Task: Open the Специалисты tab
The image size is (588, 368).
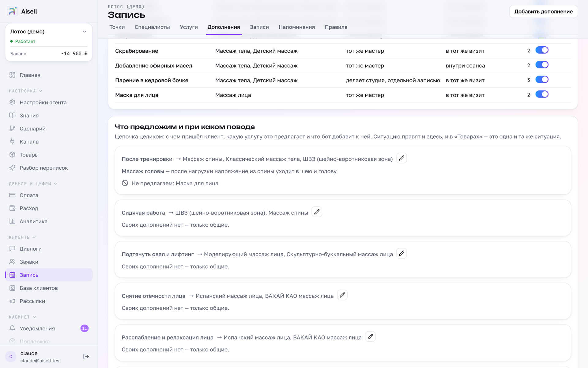Action: pos(152,27)
